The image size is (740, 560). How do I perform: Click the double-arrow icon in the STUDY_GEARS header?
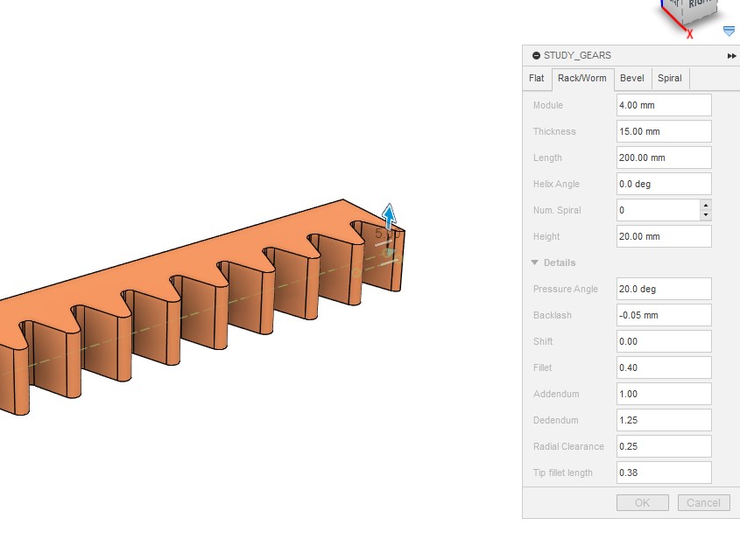click(x=731, y=56)
